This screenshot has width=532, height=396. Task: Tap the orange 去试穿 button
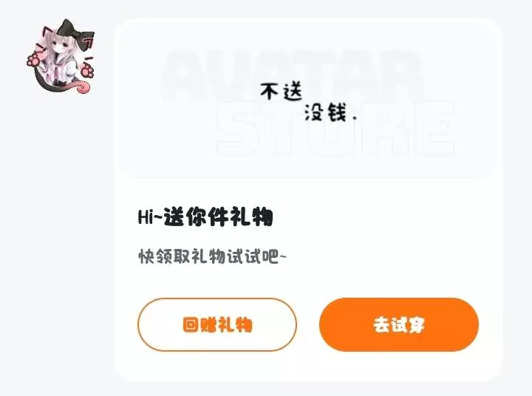tap(399, 324)
